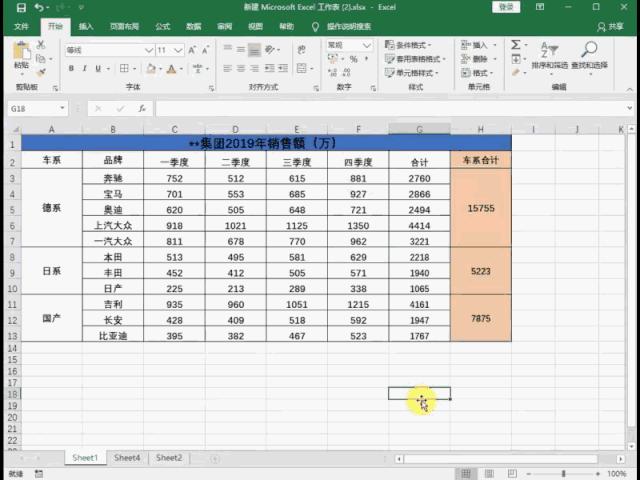This screenshot has width=640, height=480.
Task: Toggle Bold formatting
Action: pyautogui.click(x=71, y=69)
